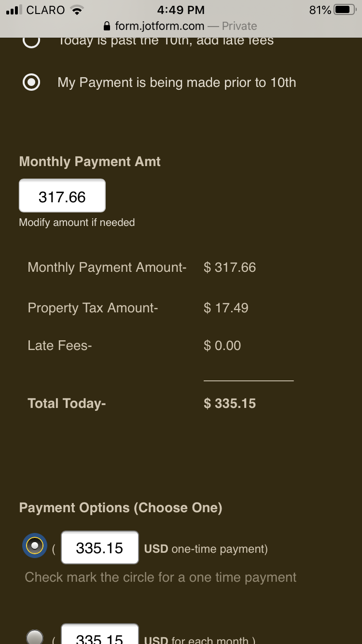Screen dimensions: 362x644
Task: Tap the Total Today amount $ 335.15
Action: (x=230, y=404)
